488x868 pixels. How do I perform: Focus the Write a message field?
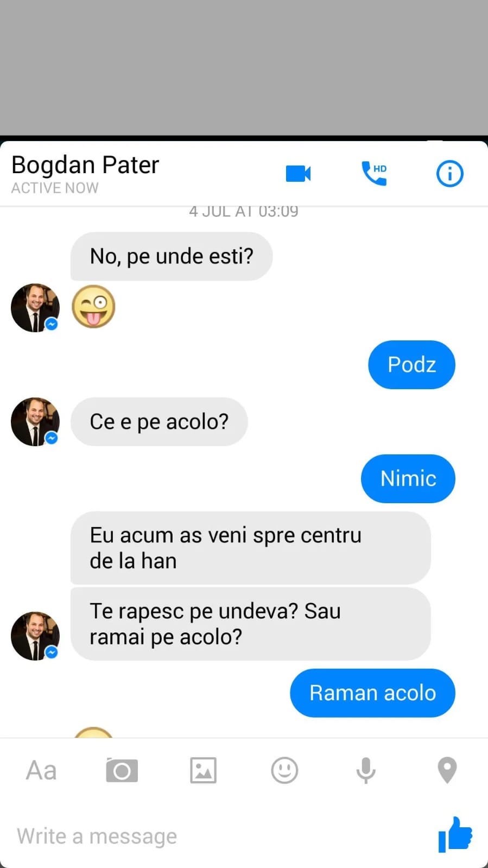pos(217,836)
